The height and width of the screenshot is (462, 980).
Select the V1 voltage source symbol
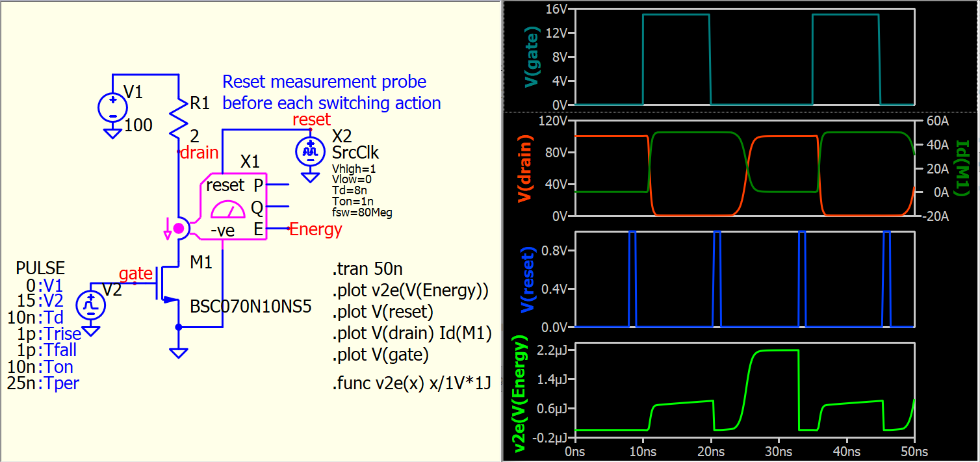point(112,107)
